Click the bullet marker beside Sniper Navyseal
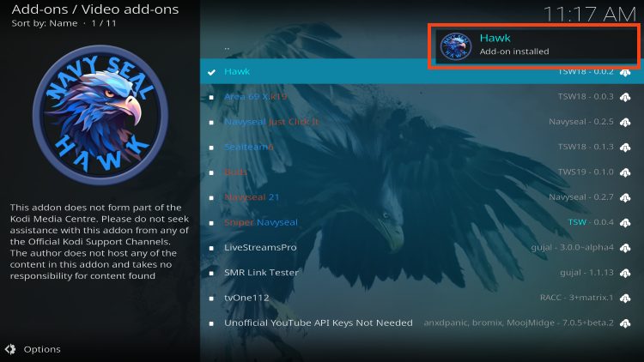Image resolution: width=644 pixels, height=362 pixels. 211,223
